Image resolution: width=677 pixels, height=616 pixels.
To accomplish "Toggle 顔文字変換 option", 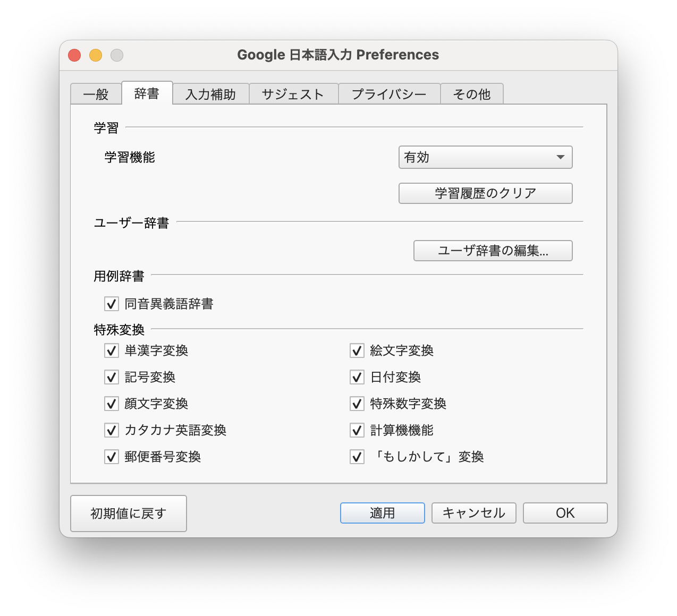I will tap(112, 404).
